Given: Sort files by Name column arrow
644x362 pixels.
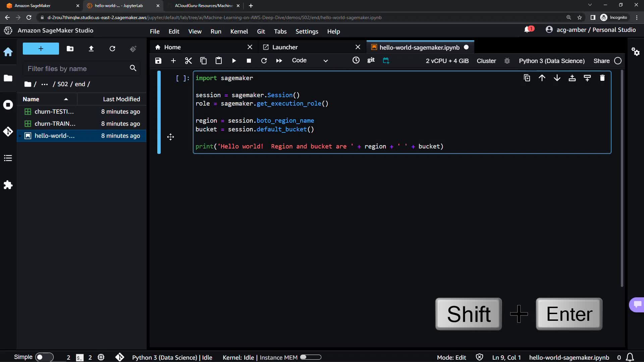Looking at the screenshot, I should point(66,99).
